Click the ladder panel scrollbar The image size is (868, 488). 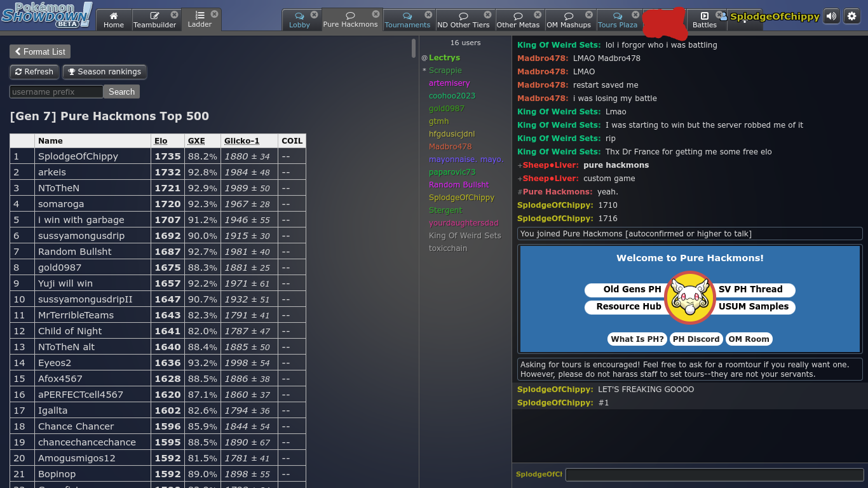coord(414,48)
